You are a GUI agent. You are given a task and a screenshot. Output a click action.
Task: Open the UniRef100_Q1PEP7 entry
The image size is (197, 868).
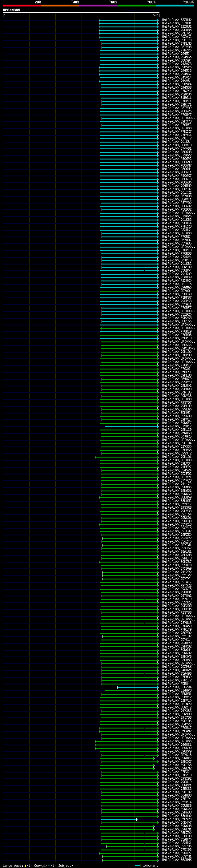tap(176, 467)
